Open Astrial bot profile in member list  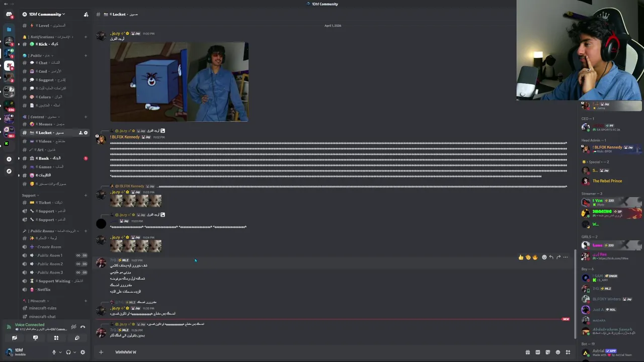pos(611,352)
